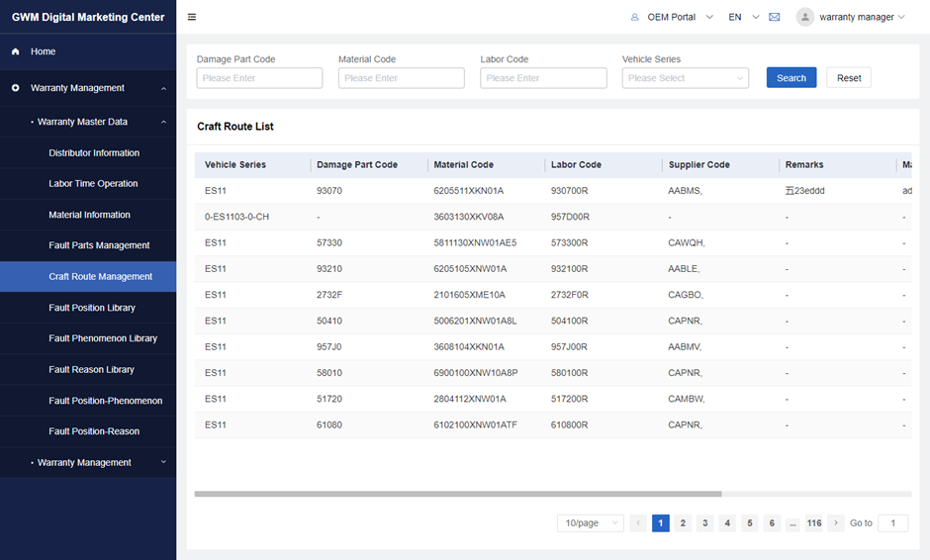Open the OEM Portal dropdown
930x560 pixels.
pyautogui.click(x=672, y=17)
